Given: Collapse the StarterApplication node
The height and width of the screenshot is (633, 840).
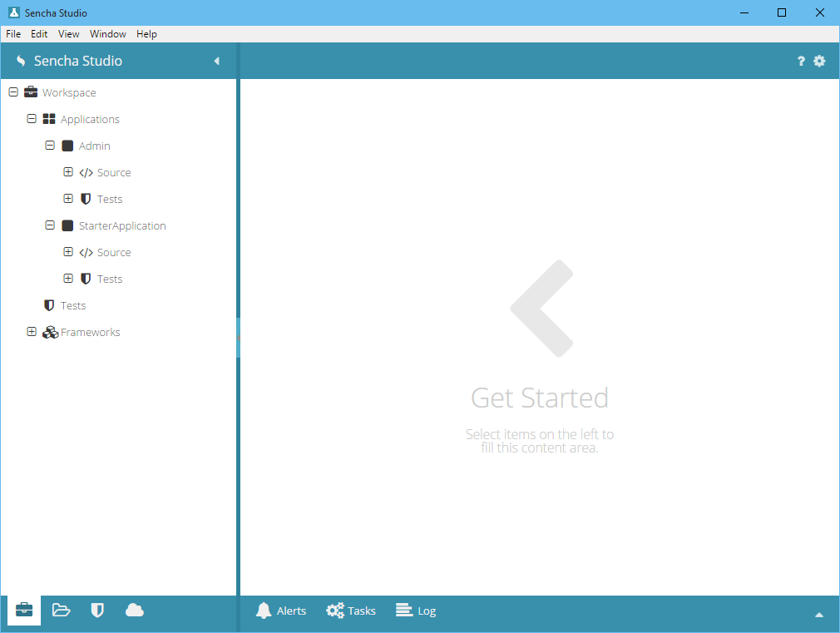Looking at the screenshot, I should point(50,225).
